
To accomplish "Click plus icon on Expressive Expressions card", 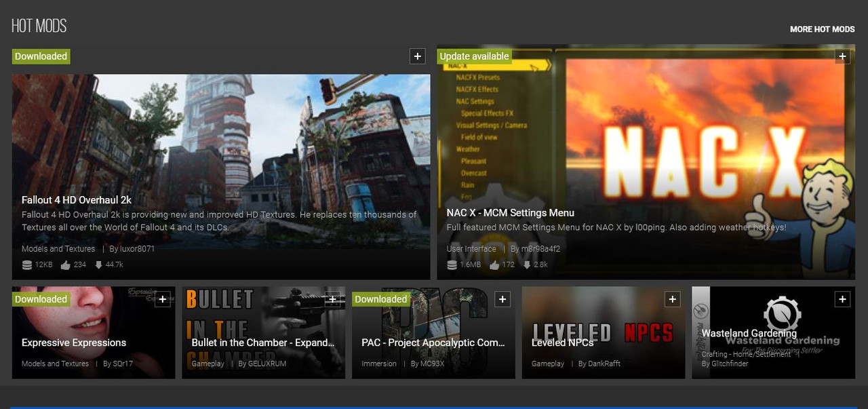I will (162, 299).
